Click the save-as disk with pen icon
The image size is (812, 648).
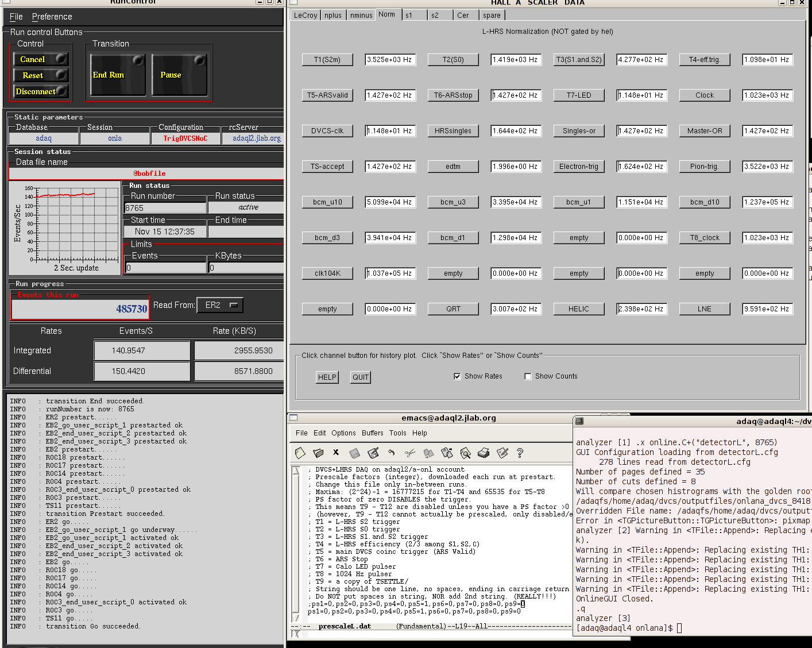pyautogui.click(x=373, y=453)
